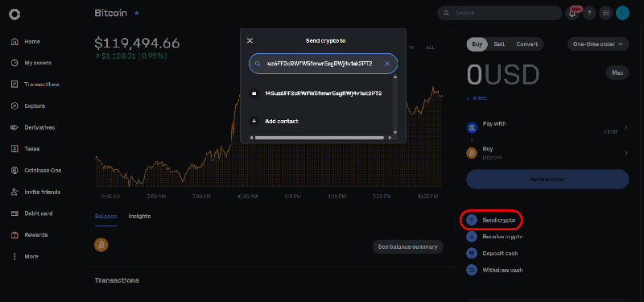This screenshot has width=644, height=302.
Task: Click the Review order button
Action: pyautogui.click(x=547, y=179)
